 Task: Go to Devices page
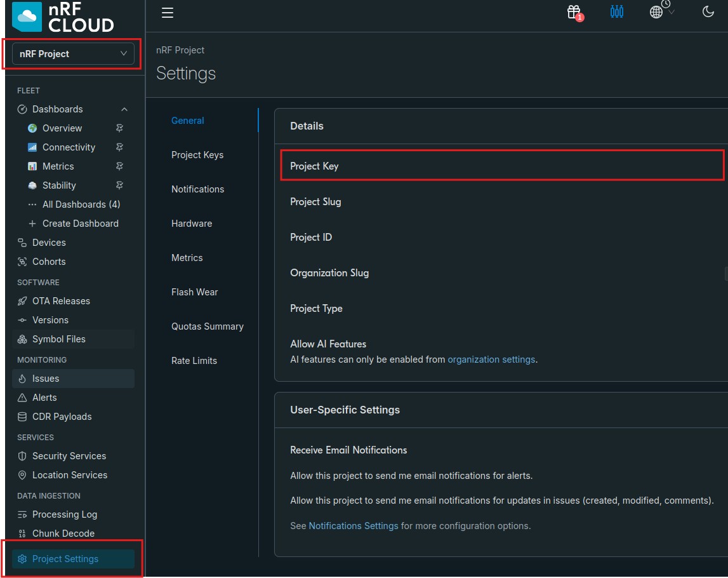49,243
